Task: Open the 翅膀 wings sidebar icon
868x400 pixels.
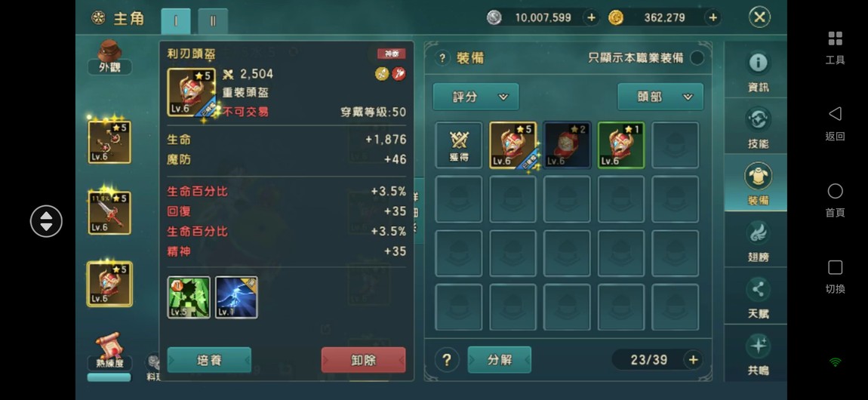Action: point(757,240)
